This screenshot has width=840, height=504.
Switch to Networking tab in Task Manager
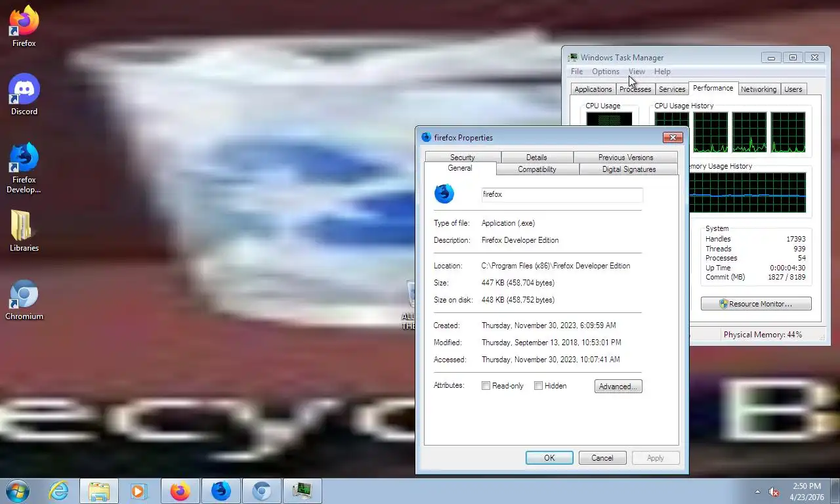759,89
